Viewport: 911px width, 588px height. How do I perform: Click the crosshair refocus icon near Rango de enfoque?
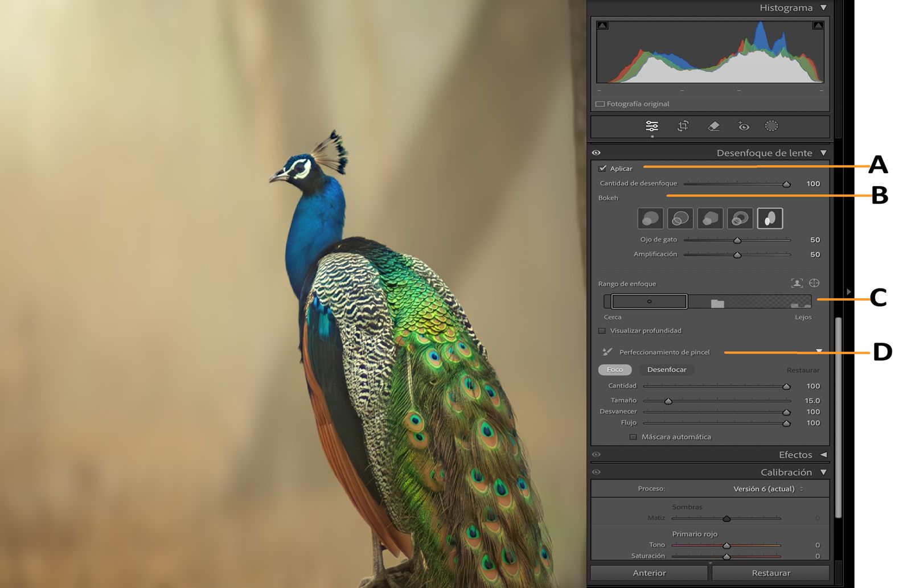point(814,283)
